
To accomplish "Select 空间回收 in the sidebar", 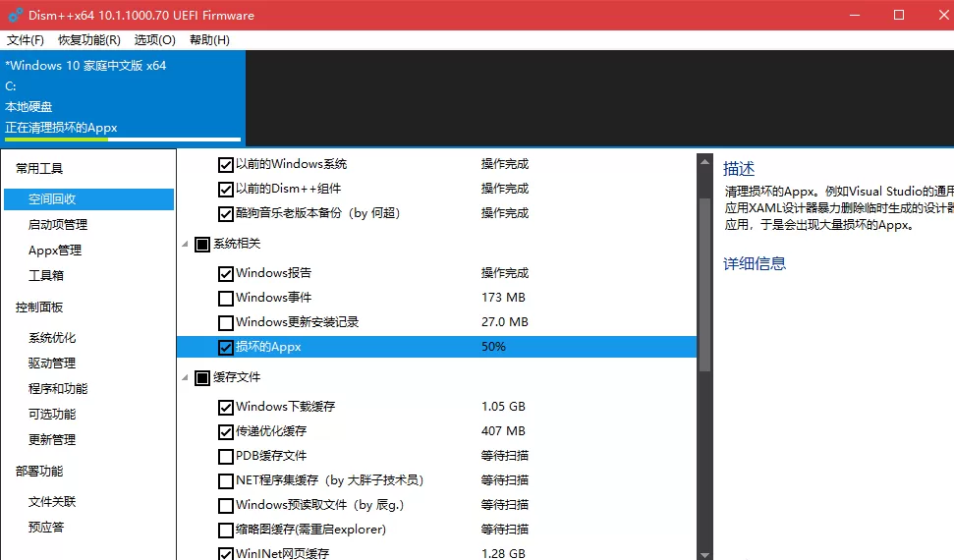I will pyautogui.click(x=88, y=199).
